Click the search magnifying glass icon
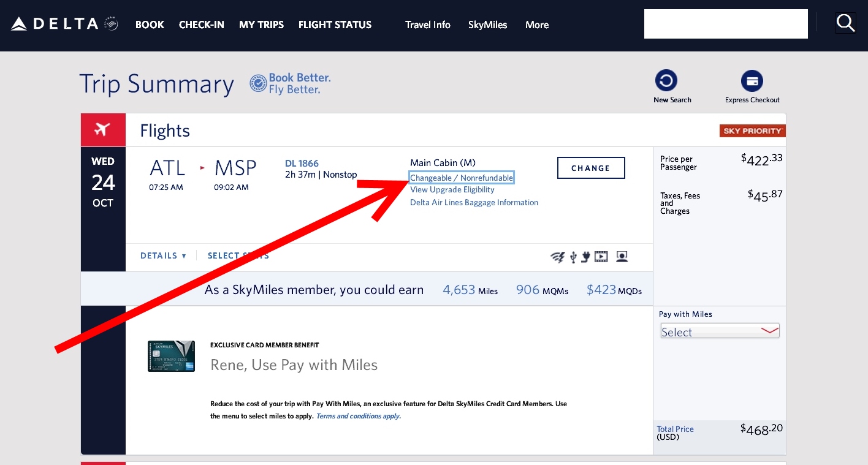This screenshot has width=868, height=465. pyautogui.click(x=845, y=23)
